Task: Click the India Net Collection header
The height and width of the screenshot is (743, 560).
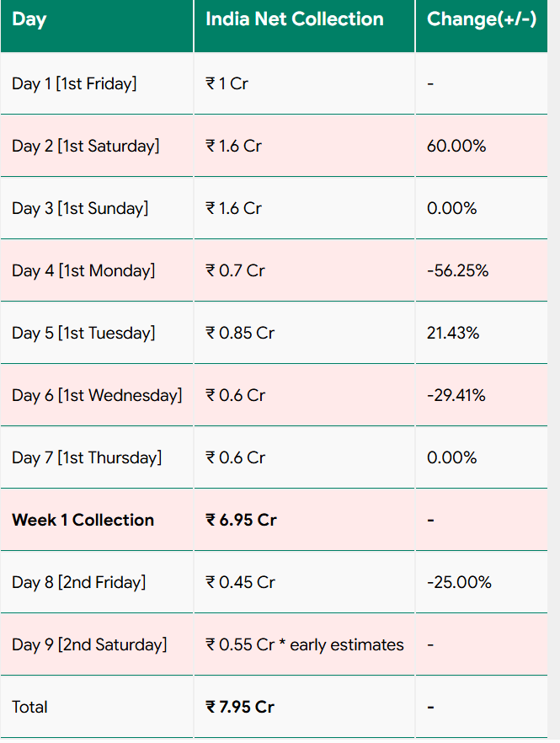Action: click(x=294, y=19)
